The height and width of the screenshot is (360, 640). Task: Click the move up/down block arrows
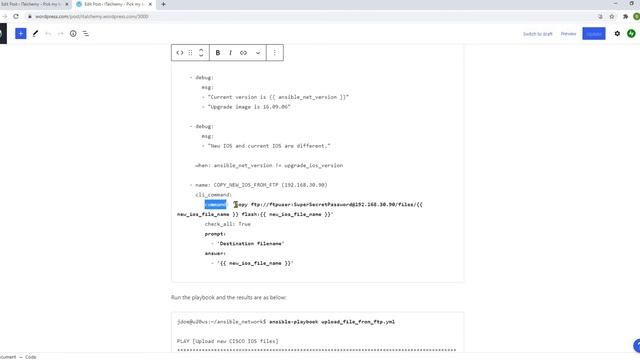(x=201, y=53)
